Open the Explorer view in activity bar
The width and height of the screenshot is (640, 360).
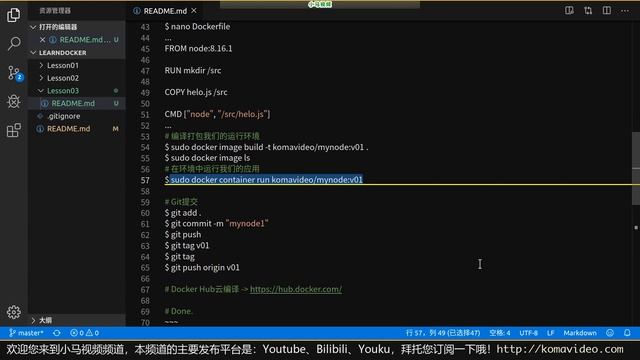tap(13, 15)
